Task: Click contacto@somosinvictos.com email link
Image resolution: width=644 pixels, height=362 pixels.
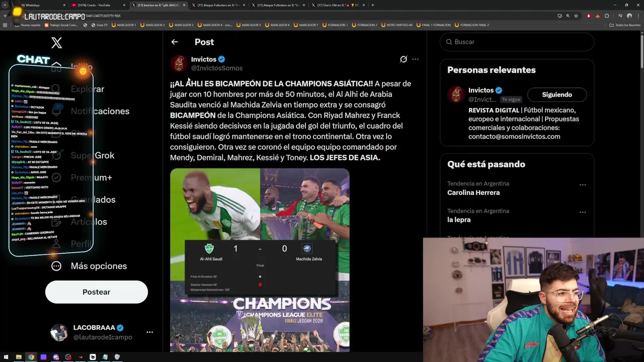Action: 514,136
